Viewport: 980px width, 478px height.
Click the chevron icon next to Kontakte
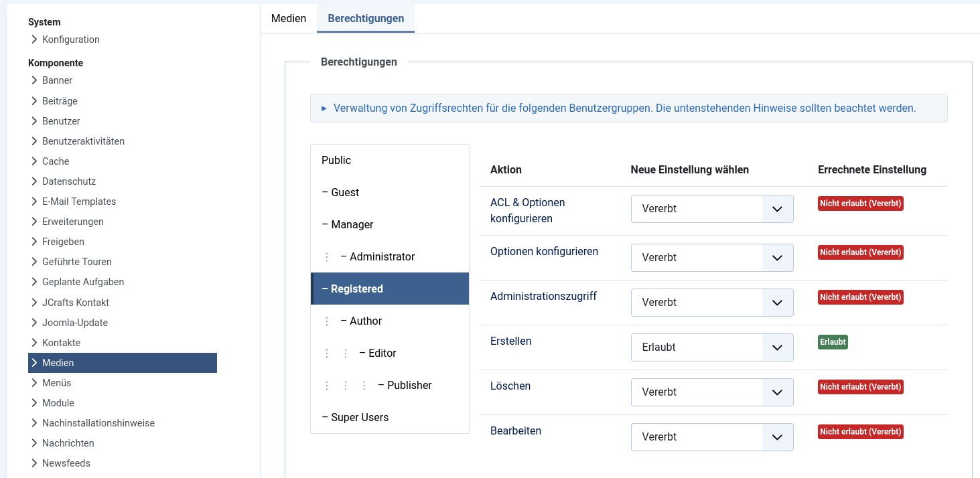click(34, 343)
